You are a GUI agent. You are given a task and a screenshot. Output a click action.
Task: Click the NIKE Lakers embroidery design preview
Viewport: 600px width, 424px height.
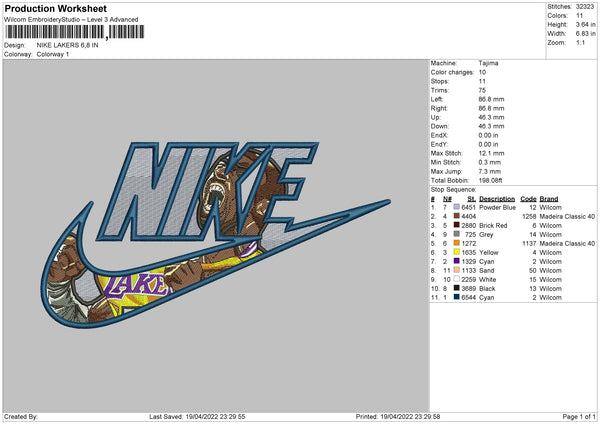point(216,235)
